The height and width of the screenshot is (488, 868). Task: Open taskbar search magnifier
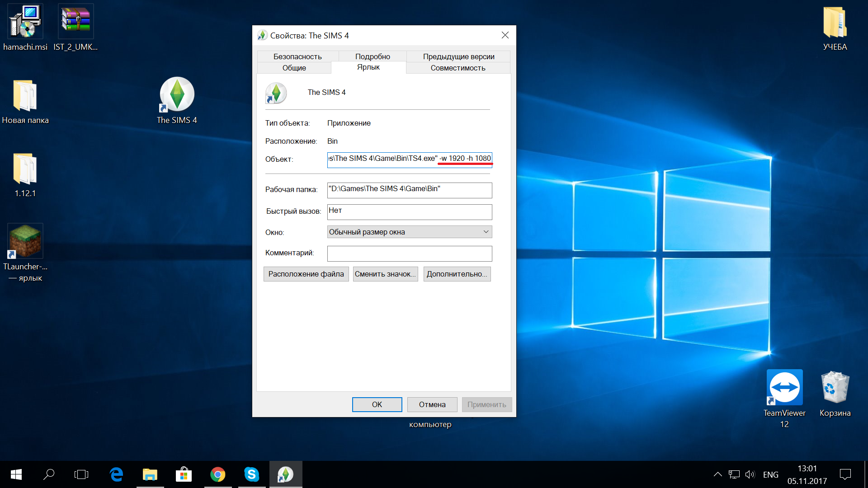[x=48, y=474]
